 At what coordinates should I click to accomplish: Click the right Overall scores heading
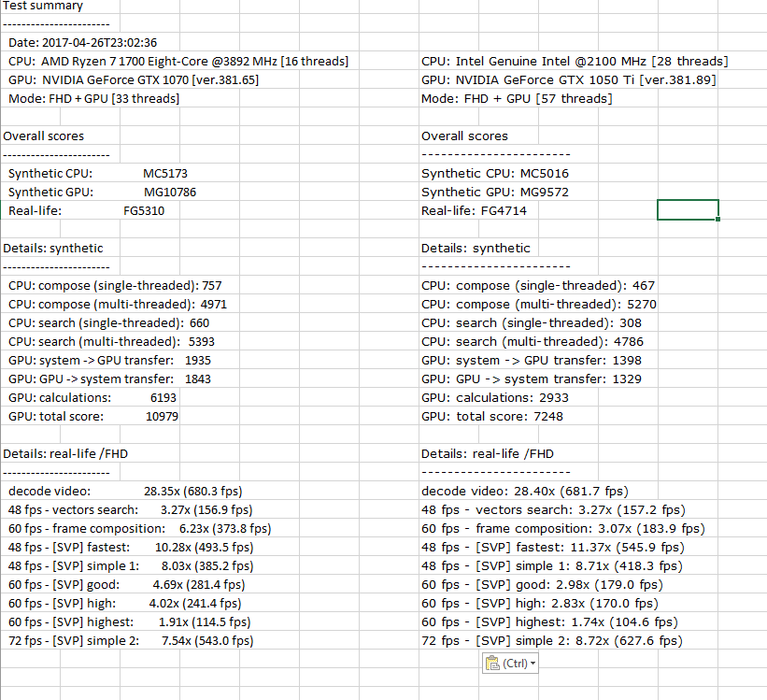tap(464, 136)
